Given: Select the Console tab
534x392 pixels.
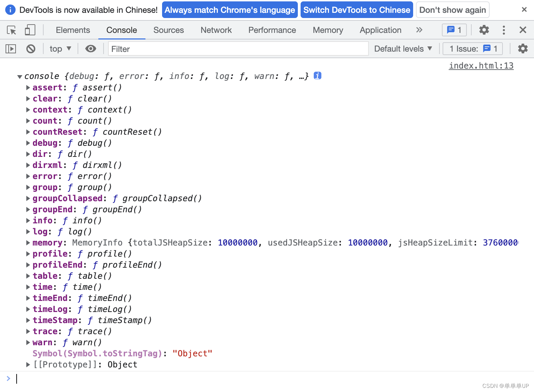Looking at the screenshot, I should coord(122,30).
